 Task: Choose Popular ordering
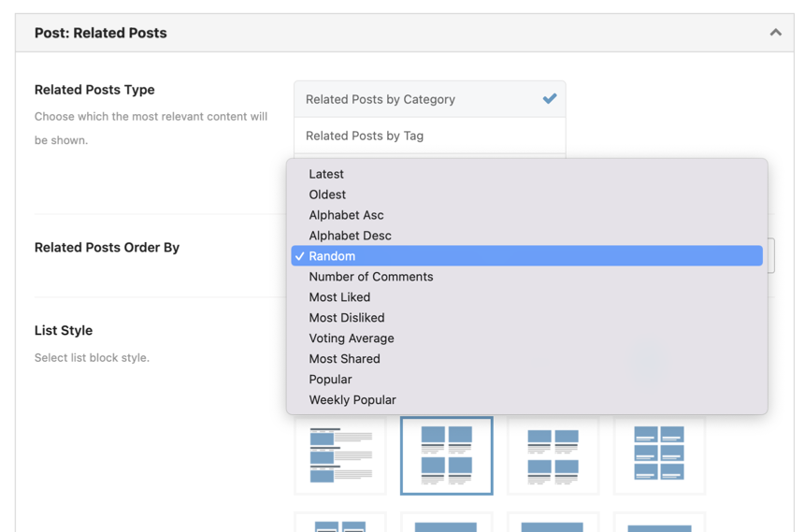coord(526,380)
